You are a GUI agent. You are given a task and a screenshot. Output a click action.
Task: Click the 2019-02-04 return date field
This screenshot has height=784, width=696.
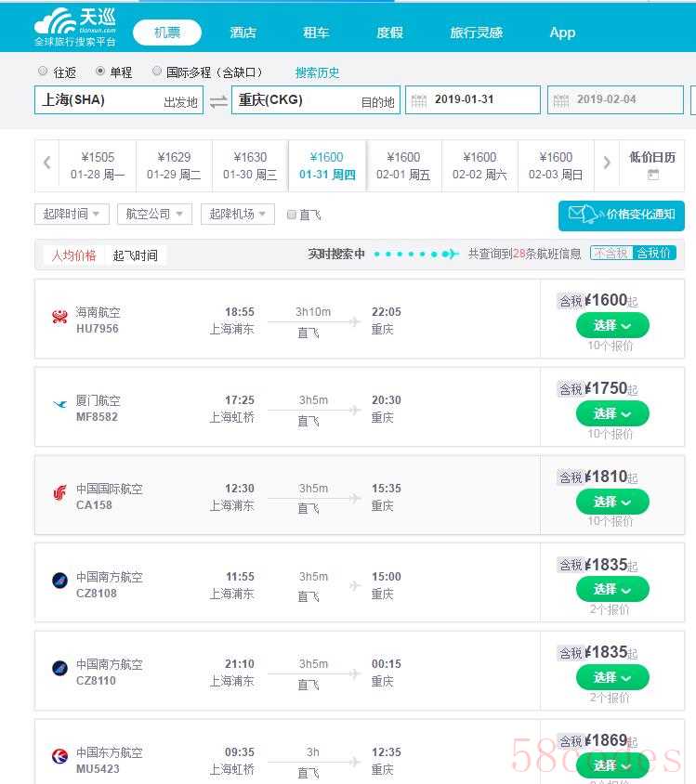coord(615,100)
